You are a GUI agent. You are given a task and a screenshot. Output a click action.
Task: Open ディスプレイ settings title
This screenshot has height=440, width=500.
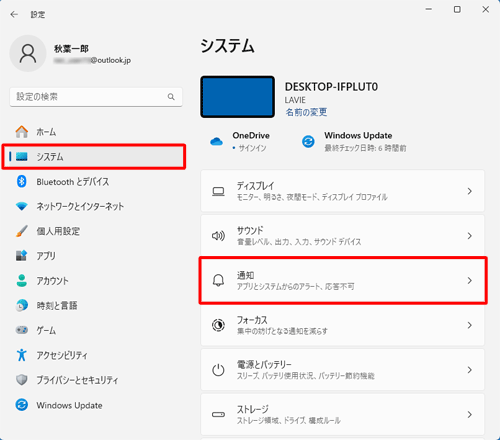255,186
